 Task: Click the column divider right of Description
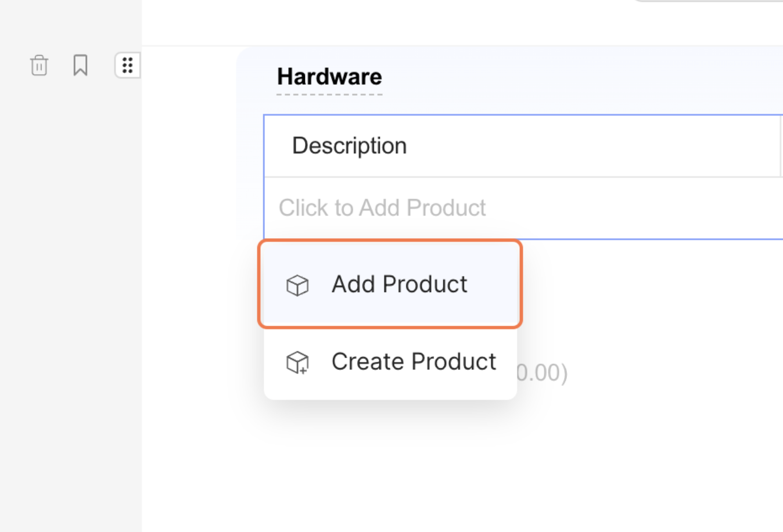pos(781,146)
